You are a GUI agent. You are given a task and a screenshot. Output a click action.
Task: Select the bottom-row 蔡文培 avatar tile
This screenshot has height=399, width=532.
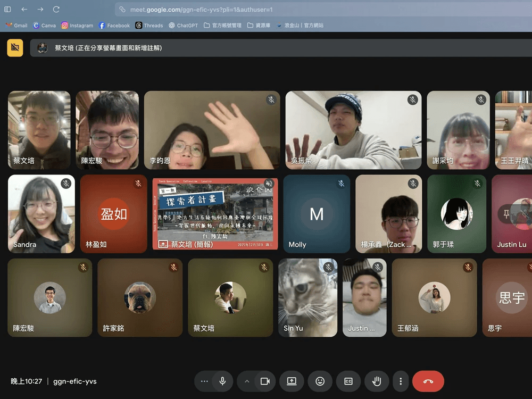pyautogui.click(x=230, y=297)
